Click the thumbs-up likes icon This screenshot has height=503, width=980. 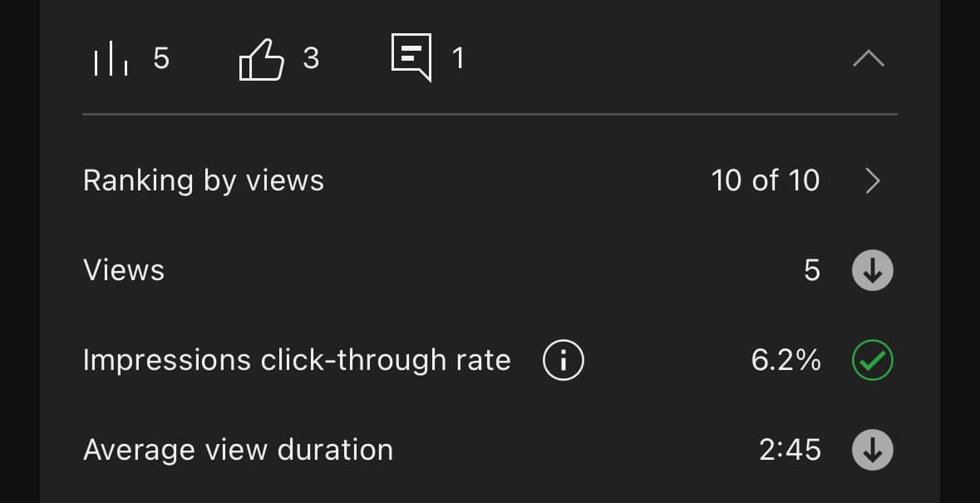click(261, 59)
